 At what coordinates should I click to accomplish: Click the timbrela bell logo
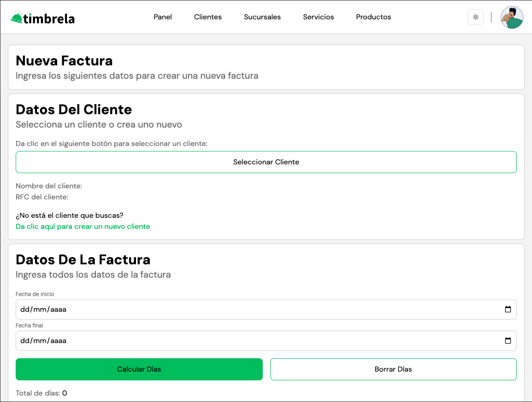[16, 17]
